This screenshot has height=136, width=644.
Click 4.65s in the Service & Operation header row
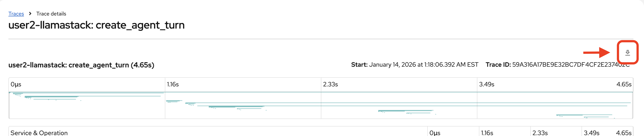[623, 133]
